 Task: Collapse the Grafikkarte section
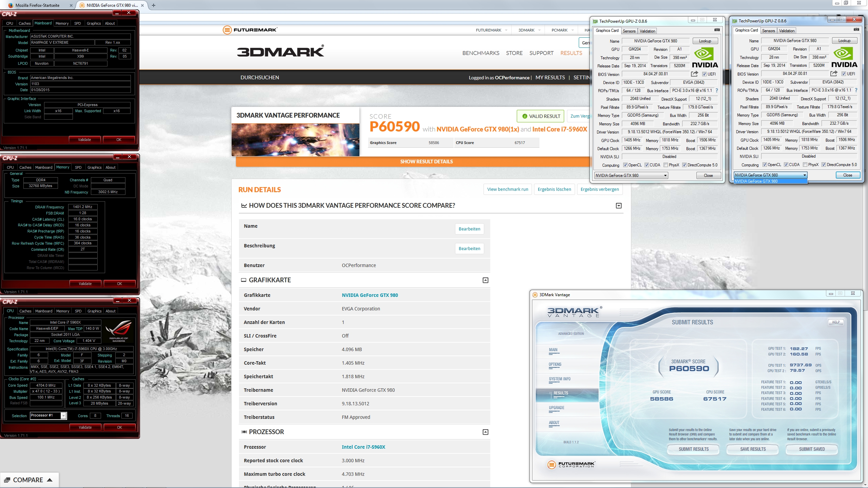[x=485, y=280]
